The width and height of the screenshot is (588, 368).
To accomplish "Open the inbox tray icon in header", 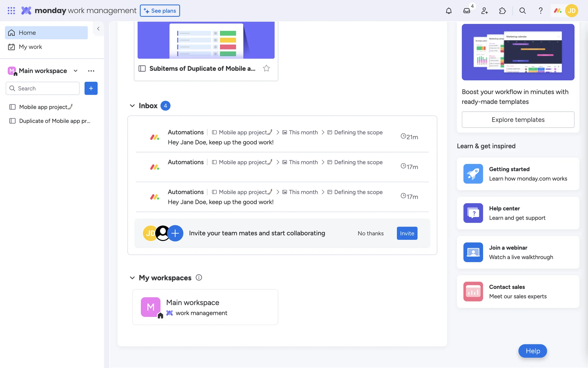I will (466, 11).
